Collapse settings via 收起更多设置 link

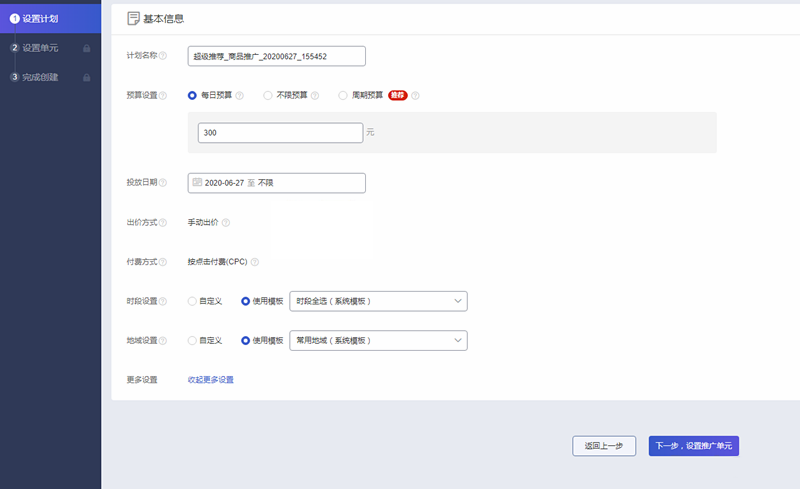click(211, 380)
